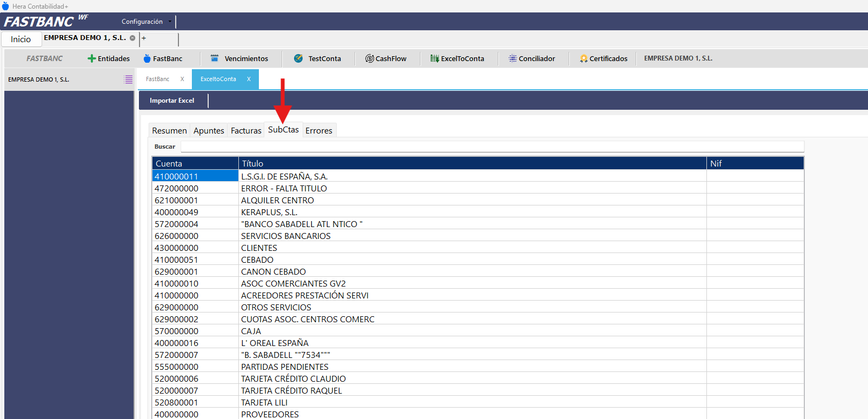The height and width of the screenshot is (419, 868).
Task: Select account cell 572000004
Action: 195,224
